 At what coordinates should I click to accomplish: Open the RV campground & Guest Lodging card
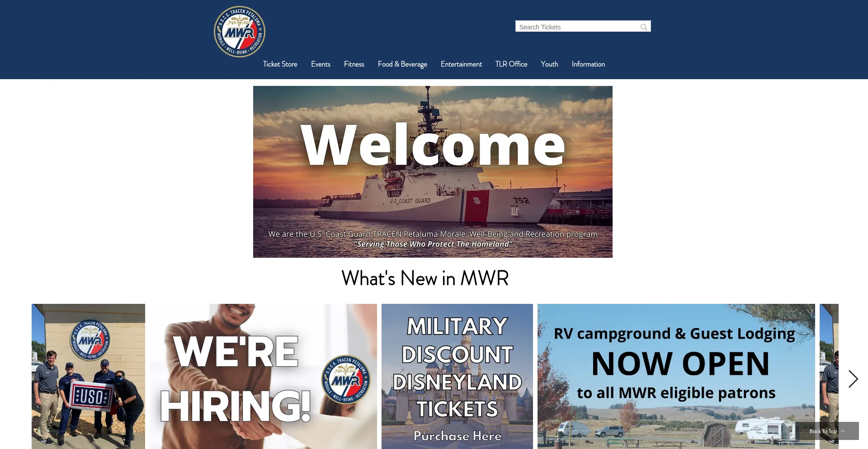click(x=676, y=376)
